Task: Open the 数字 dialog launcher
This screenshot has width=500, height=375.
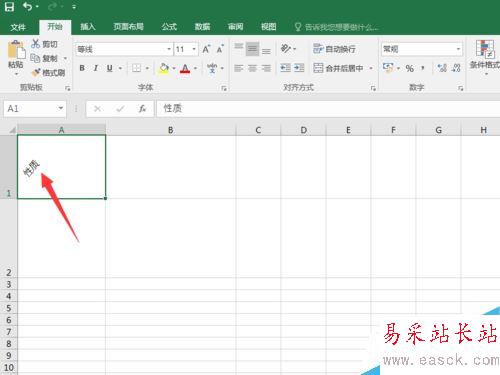Action: [460, 88]
